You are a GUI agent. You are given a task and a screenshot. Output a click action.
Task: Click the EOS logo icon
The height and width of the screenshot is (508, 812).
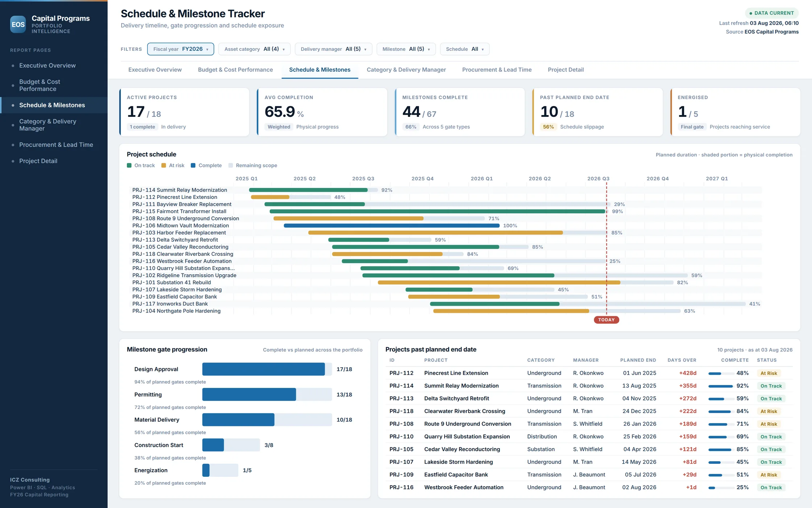pos(18,24)
